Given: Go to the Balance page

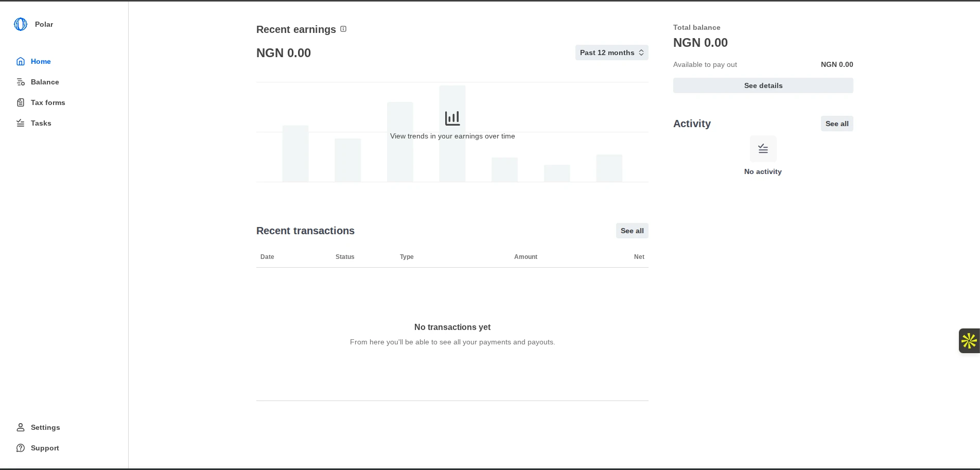Looking at the screenshot, I should pyautogui.click(x=45, y=82).
